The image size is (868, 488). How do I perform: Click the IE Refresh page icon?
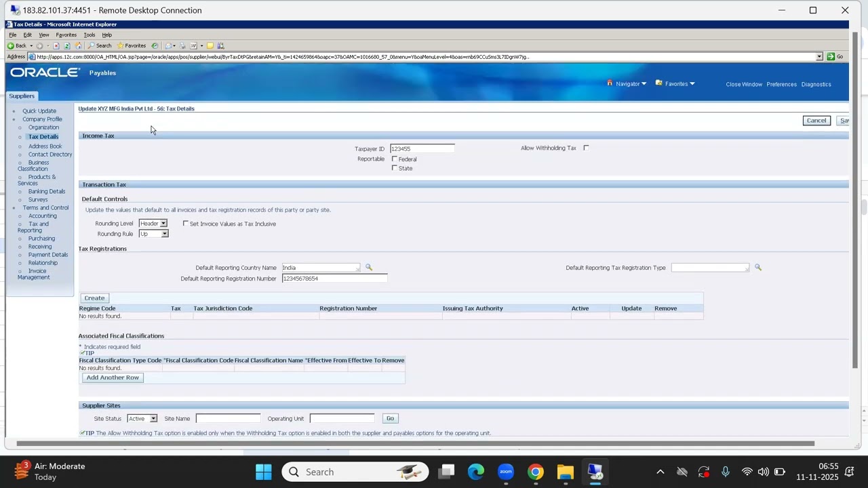67,45
